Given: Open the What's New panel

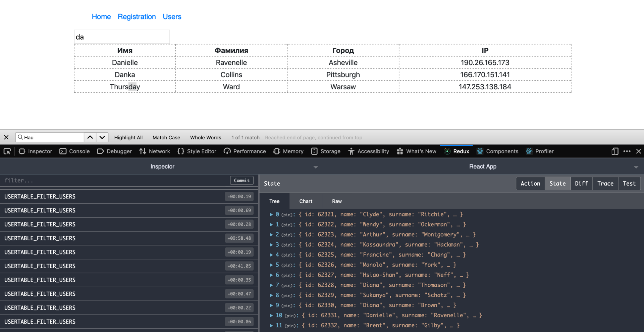Looking at the screenshot, I should (x=417, y=151).
